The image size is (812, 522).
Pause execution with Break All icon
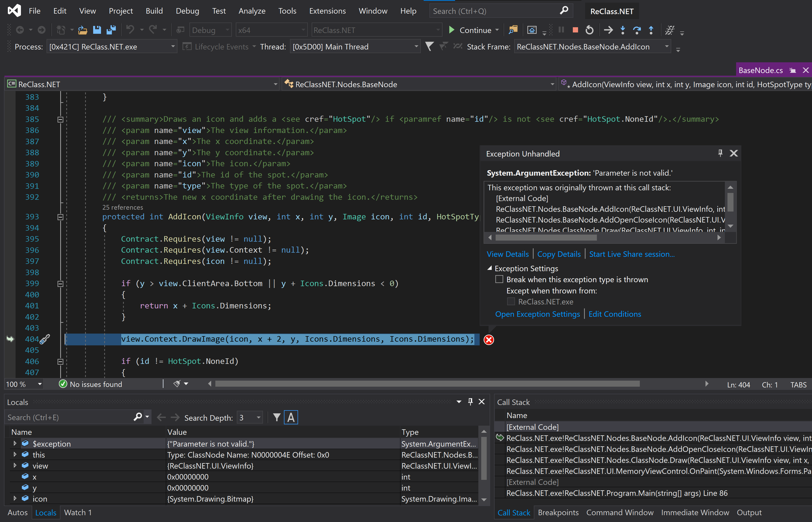point(561,30)
